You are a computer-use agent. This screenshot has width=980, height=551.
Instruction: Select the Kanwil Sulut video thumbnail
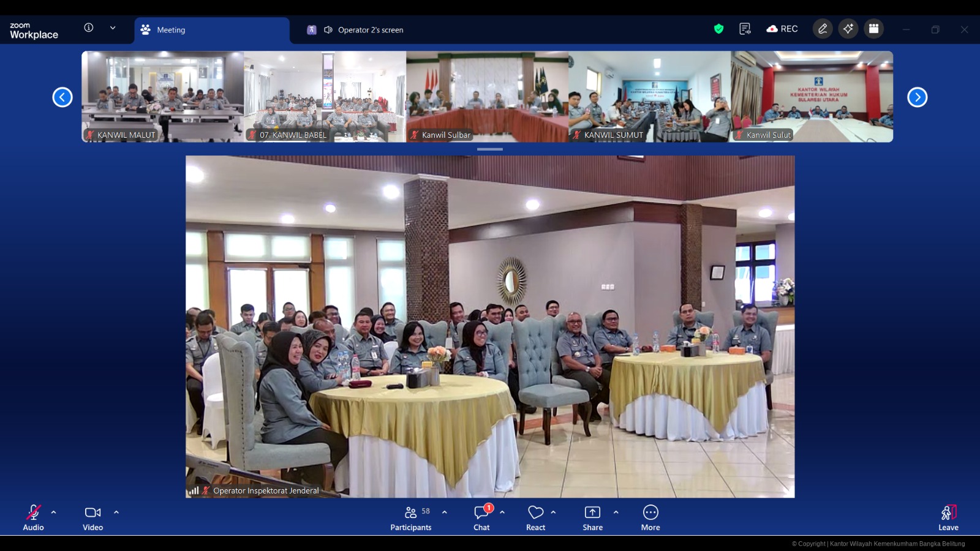point(812,97)
